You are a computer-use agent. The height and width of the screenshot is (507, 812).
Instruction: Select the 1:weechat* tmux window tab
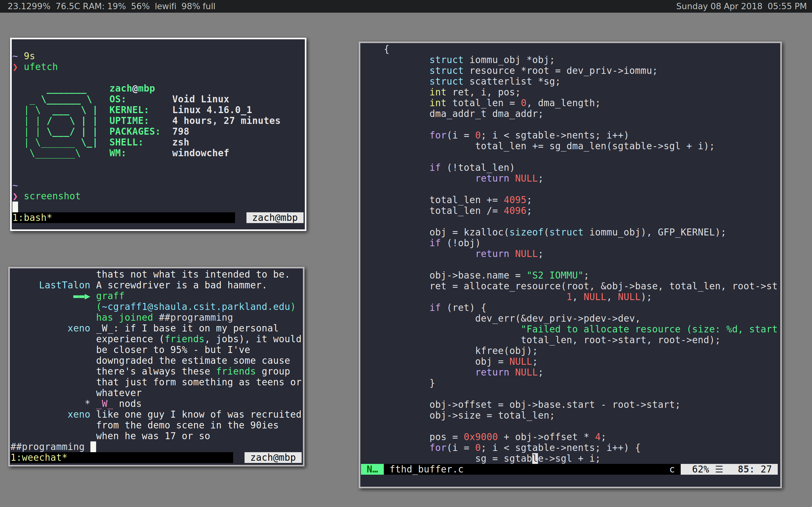[x=39, y=457]
